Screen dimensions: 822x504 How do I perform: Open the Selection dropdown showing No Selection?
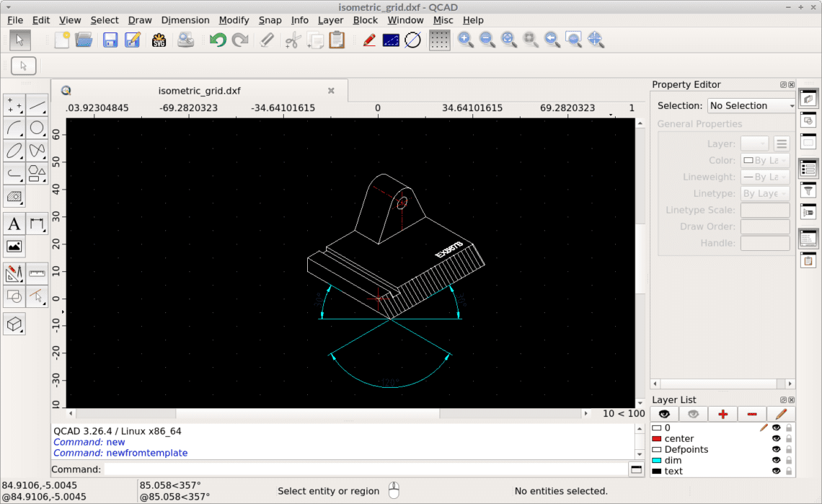[751, 105]
